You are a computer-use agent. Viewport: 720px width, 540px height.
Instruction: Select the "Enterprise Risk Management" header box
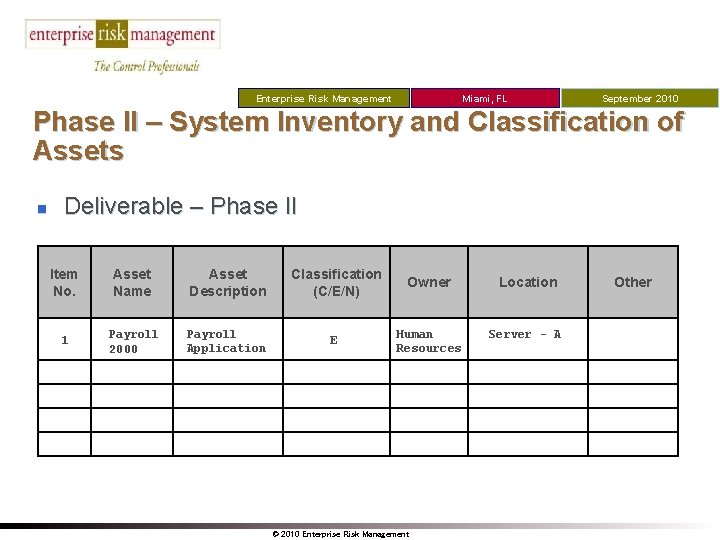point(324,98)
